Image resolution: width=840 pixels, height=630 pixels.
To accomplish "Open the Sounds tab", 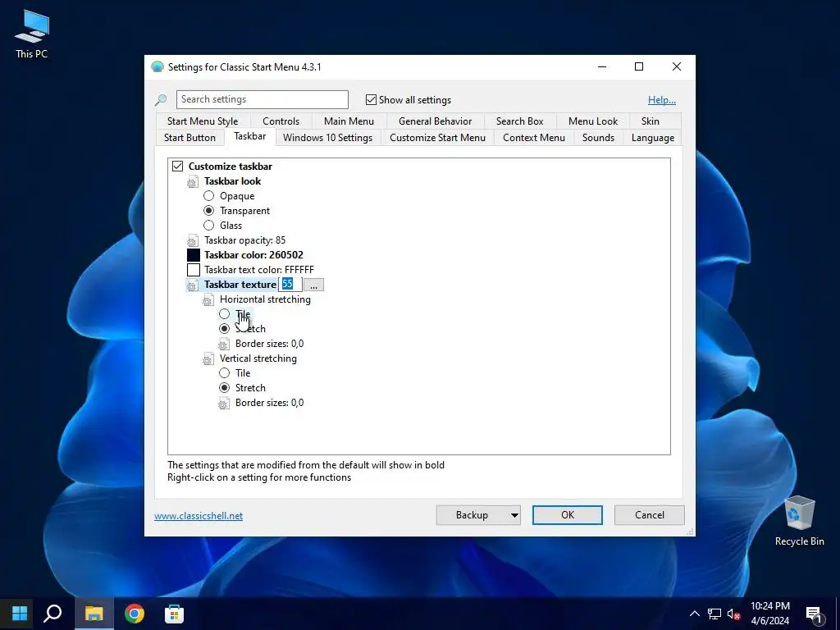I will [598, 138].
